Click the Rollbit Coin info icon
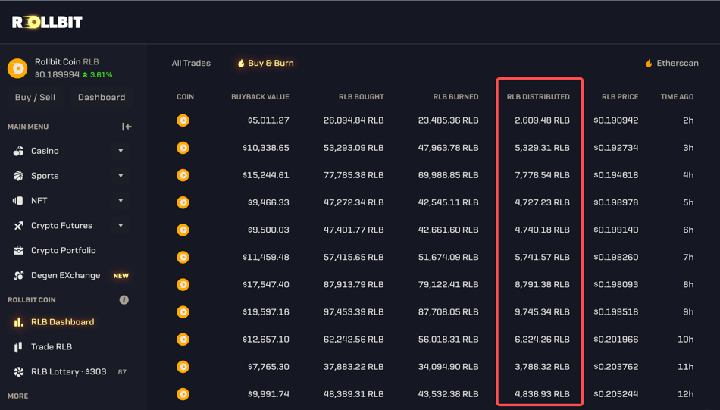 click(x=124, y=300)
